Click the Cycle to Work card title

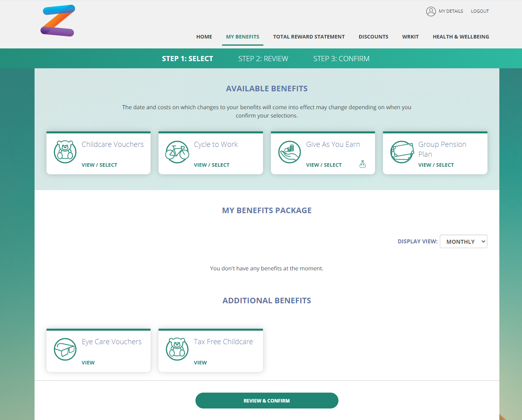(216, 144)
